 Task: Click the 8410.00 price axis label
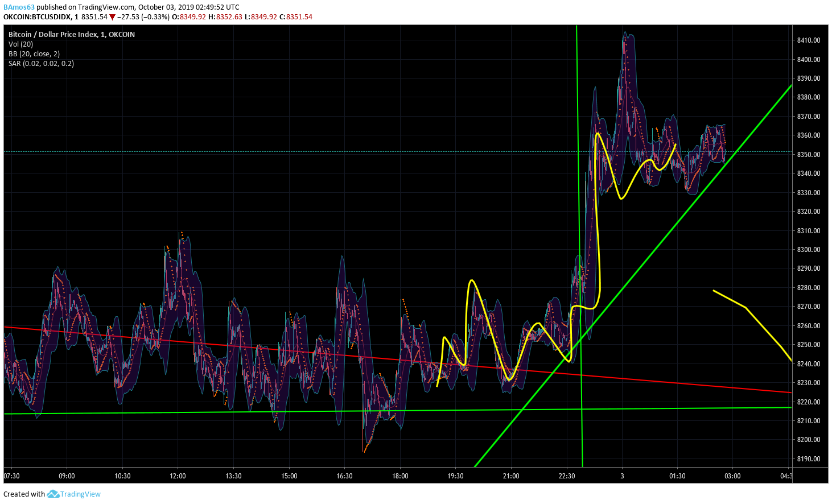pyautogui.click(x=808, y=40)
